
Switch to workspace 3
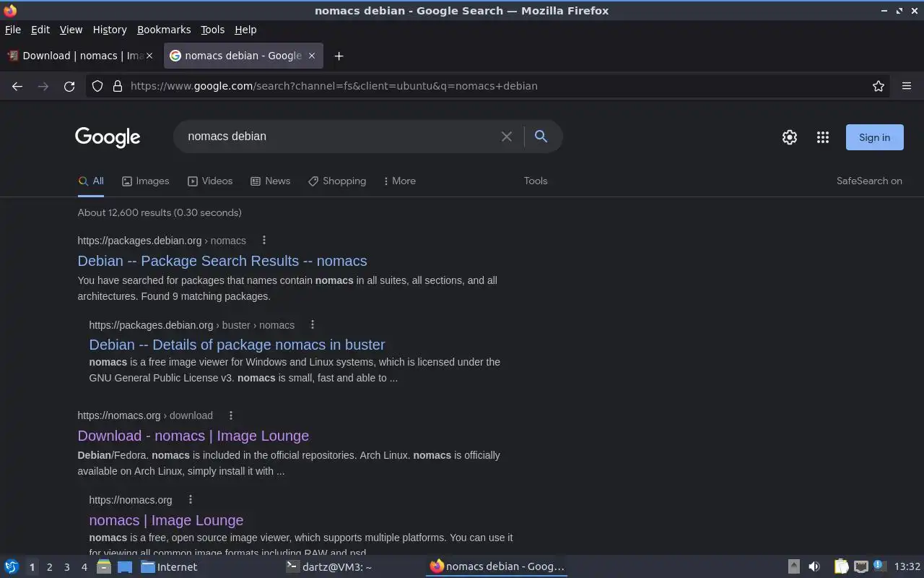point(66,567)
